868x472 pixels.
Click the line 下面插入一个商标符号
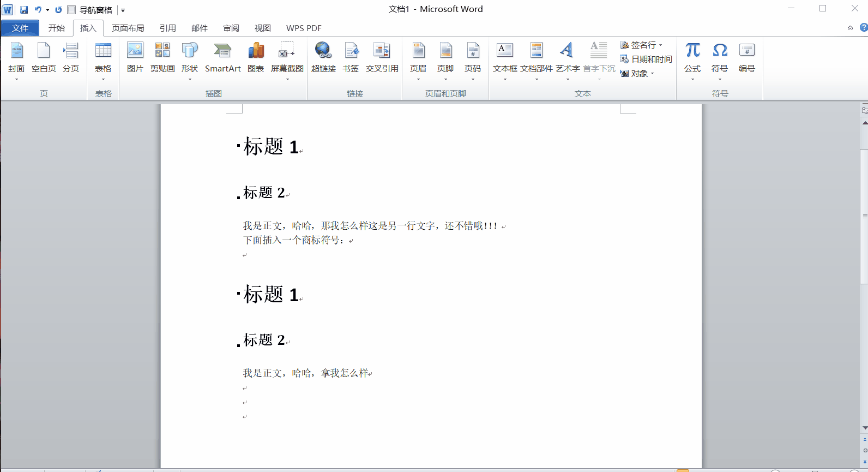click(x=294, y=240)
